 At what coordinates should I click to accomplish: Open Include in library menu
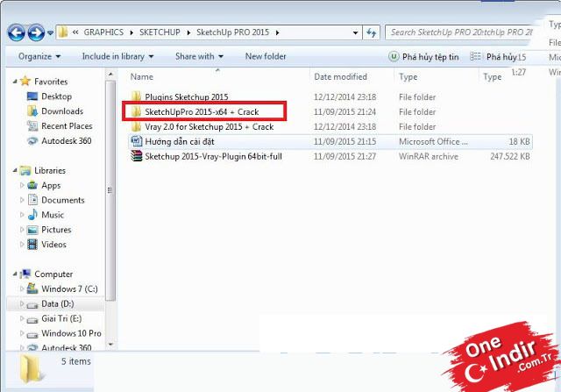pos(117,56)
